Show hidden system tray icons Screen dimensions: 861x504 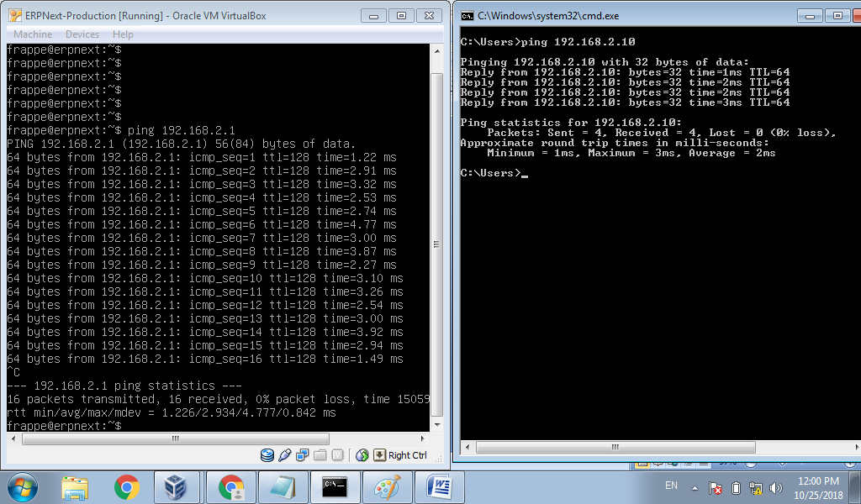(x=695, y=488)
